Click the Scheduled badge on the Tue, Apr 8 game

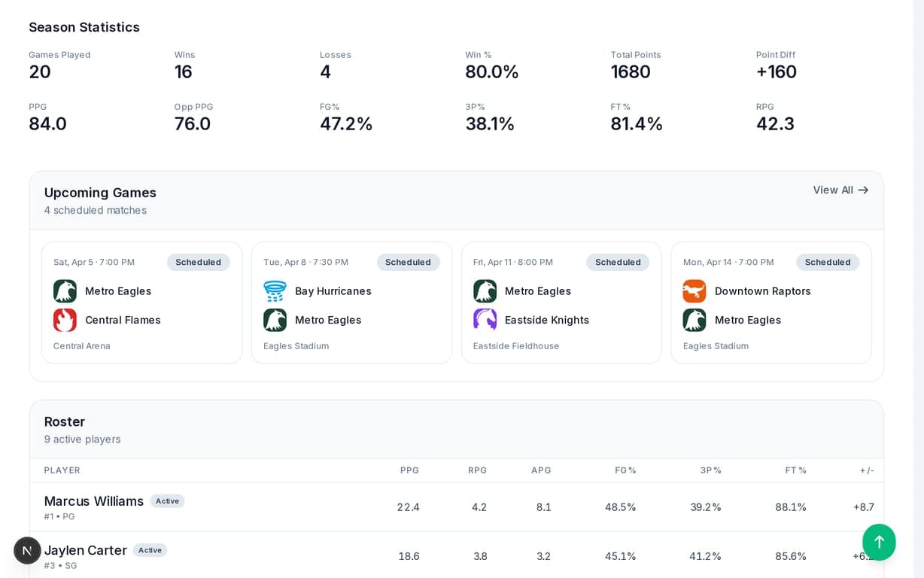408,263
